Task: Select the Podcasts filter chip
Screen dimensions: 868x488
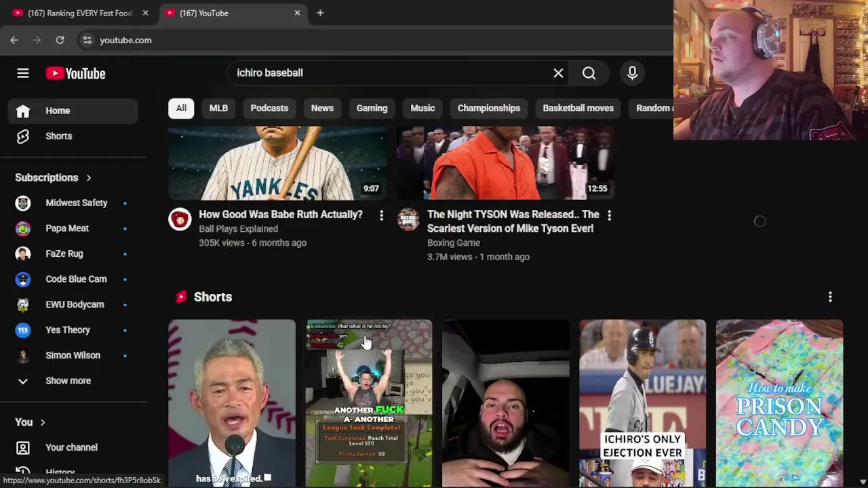Action: point(269,108)
